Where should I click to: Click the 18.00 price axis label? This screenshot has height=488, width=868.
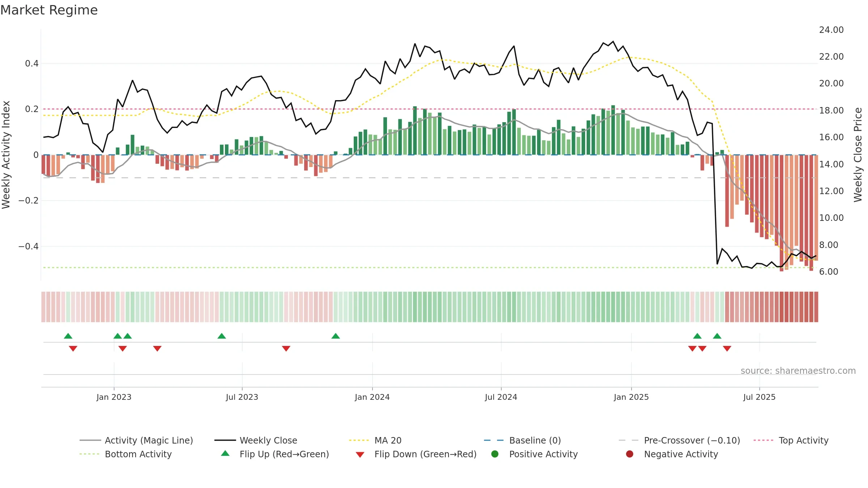831,110
